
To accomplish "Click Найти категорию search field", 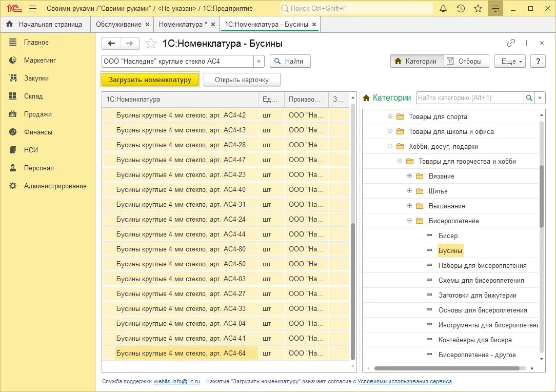I will click(x=470, y=98).
